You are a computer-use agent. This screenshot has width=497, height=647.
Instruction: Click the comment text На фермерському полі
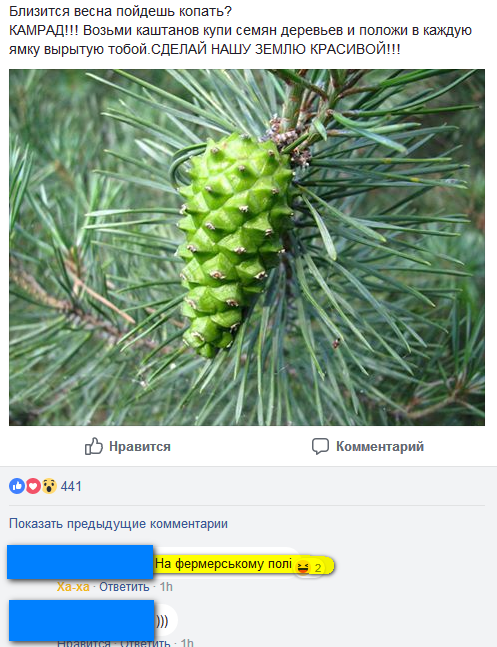223,564
